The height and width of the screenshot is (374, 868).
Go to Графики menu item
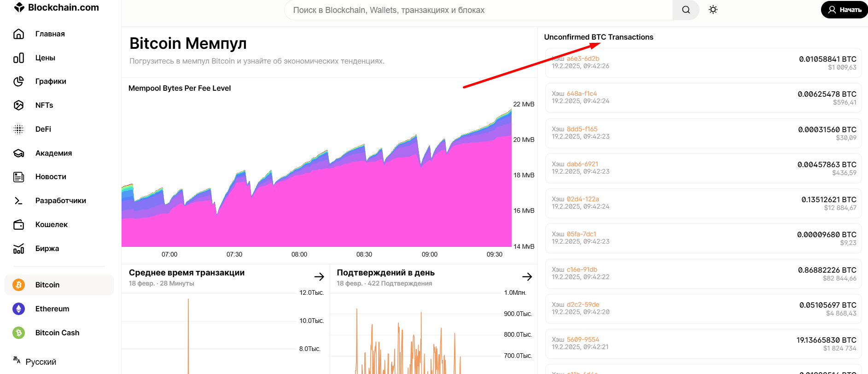pyautogui.click(x=51, y=81)
